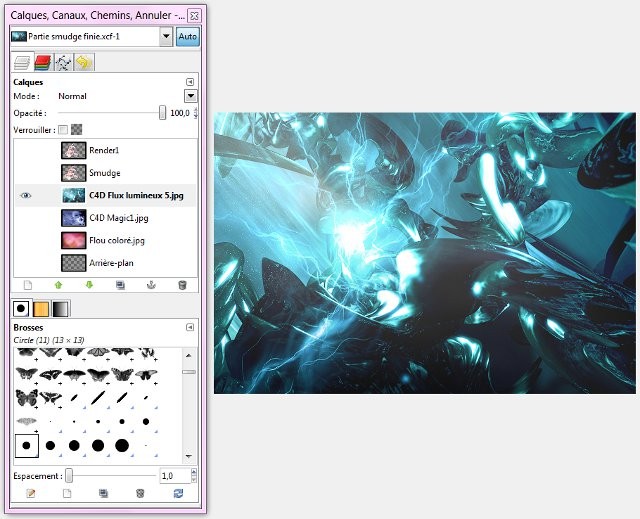The height and width of the screenshot is (519, 640).
Task: Click the Opacité slider handle
Action: pyautogui.click(x=162, y=114)
